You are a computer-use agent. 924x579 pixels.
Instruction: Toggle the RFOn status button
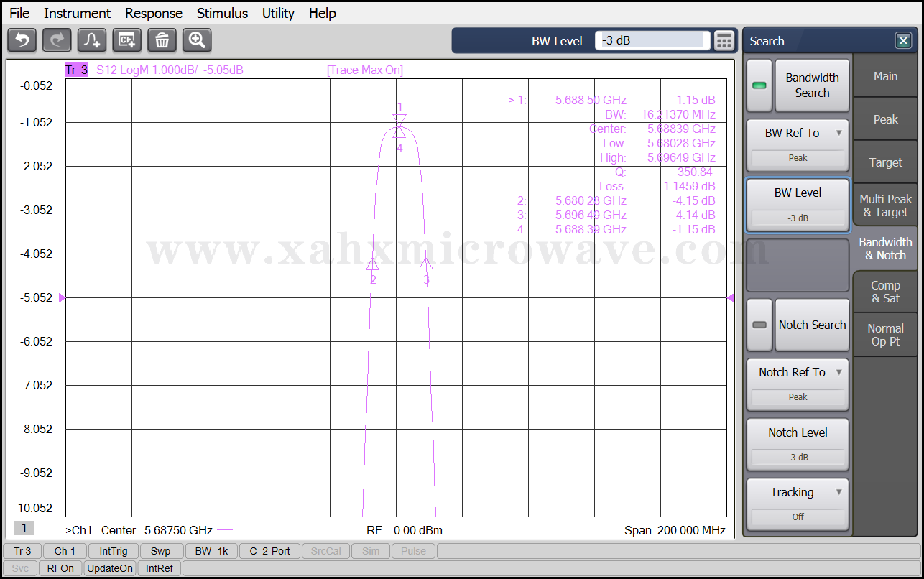click(x=60, y=568)
